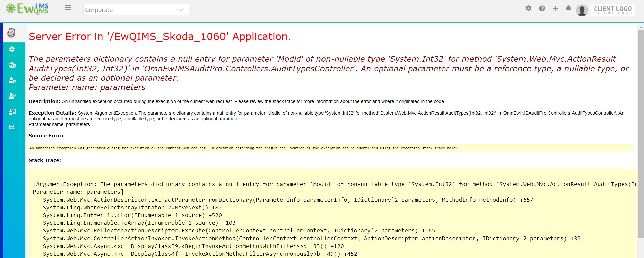Click the 'Stack Trace:' label
Screen dimensions: 644x258
point(45,160)
